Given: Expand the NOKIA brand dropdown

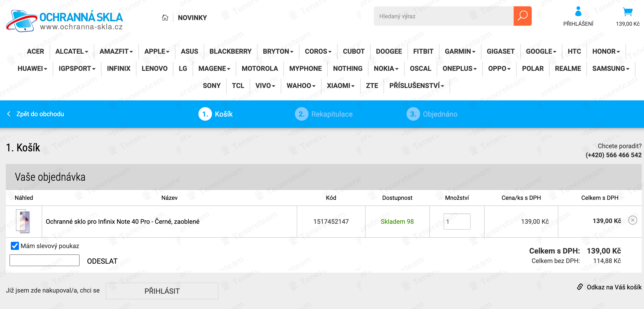Looking at the screenshot, I should click(x=386, y=69).
